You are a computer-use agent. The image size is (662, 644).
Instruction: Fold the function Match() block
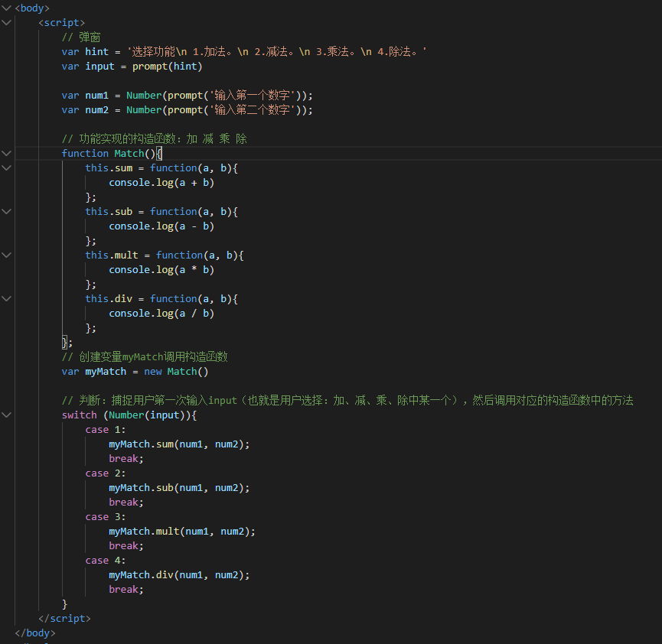[6, 153]
